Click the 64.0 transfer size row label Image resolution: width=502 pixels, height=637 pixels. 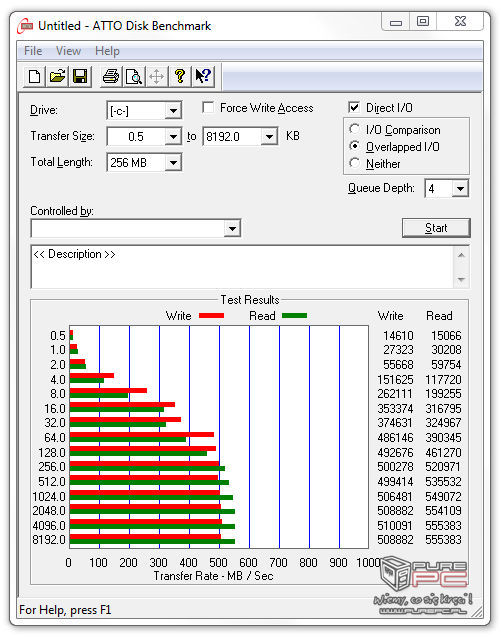tap(55, 438)
